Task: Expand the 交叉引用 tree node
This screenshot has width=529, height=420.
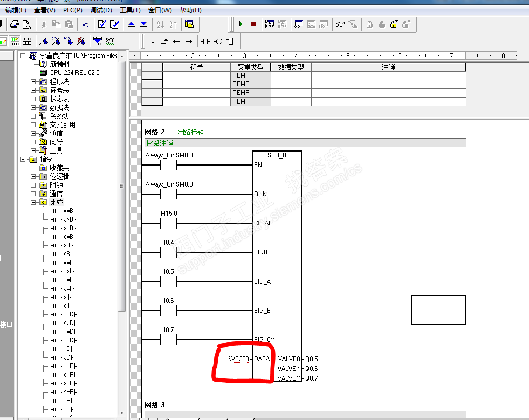Action: tap(33, 125)
